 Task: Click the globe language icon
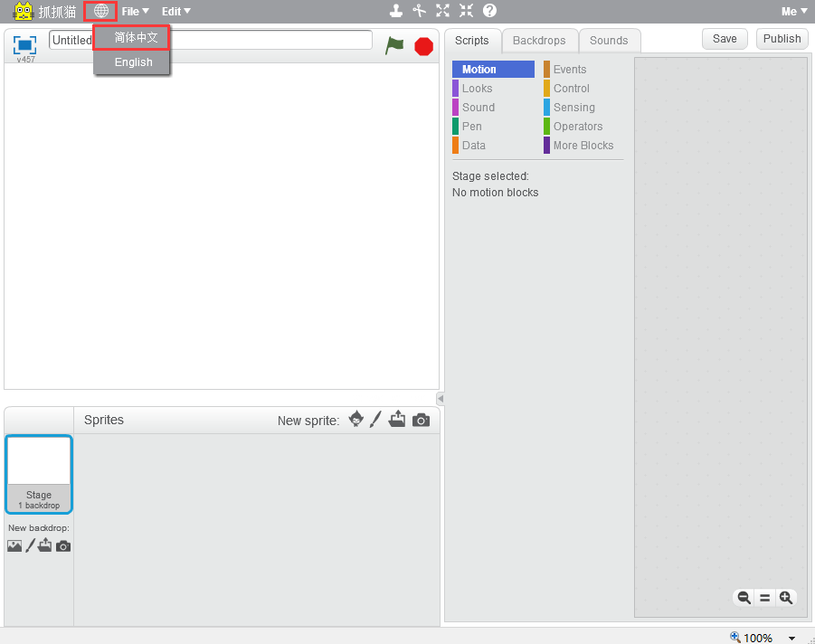click(100, 11)
